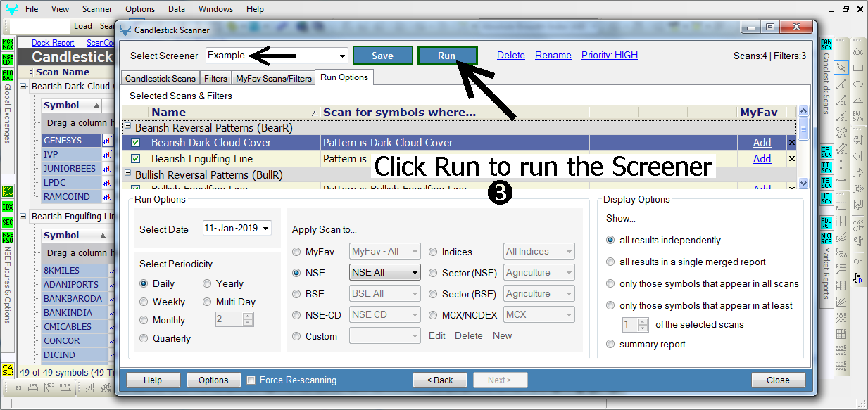Open the Select Screener dropdown
The image size is (868, 410).
pyautogui.click(x=343, y=56)
